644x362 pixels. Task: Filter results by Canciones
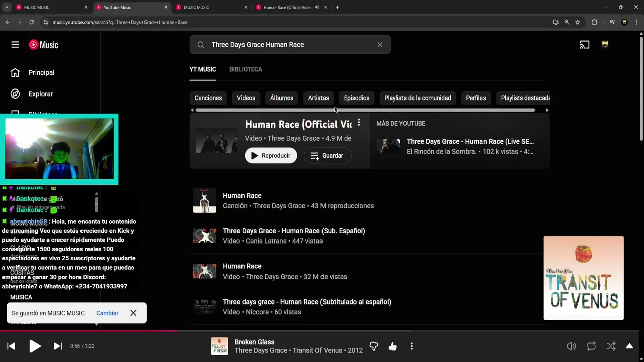pos(208,98)
